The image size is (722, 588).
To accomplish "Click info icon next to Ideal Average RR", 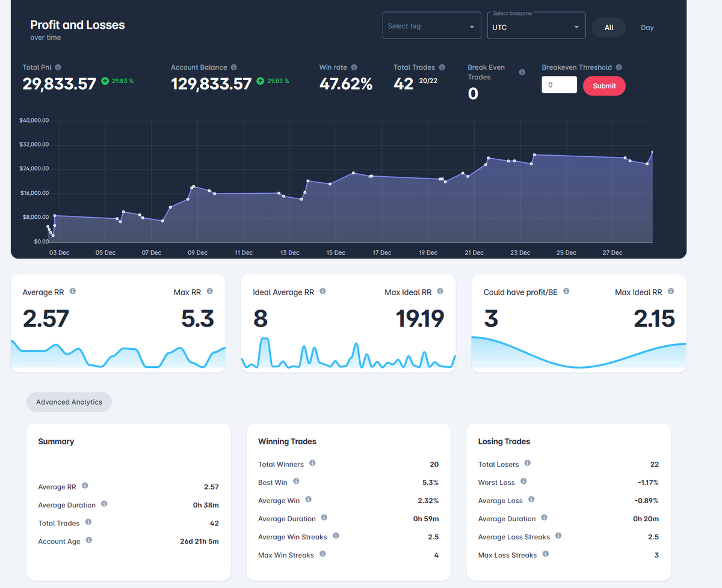I will pyautogui.click(x=322, y=292).
